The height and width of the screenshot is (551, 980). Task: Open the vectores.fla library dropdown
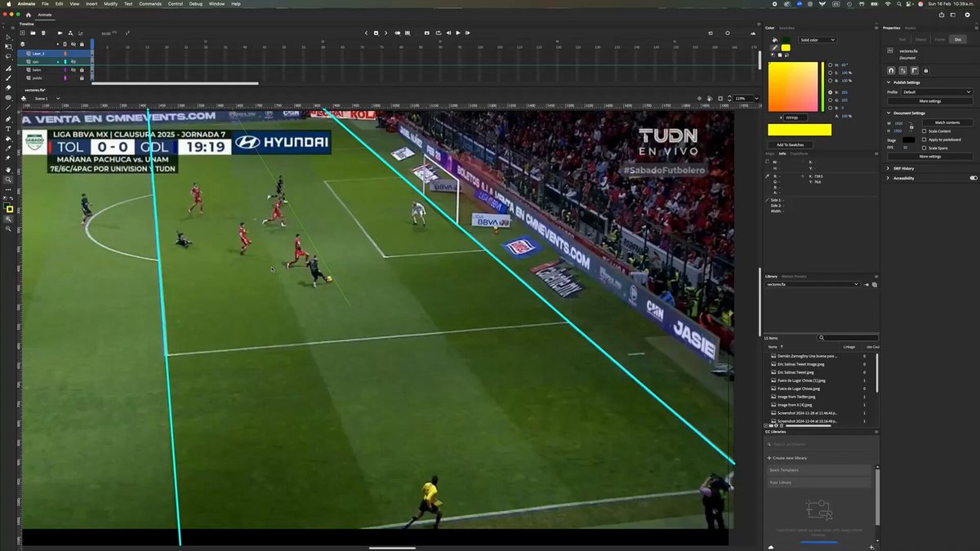click(x=814, y=284)
